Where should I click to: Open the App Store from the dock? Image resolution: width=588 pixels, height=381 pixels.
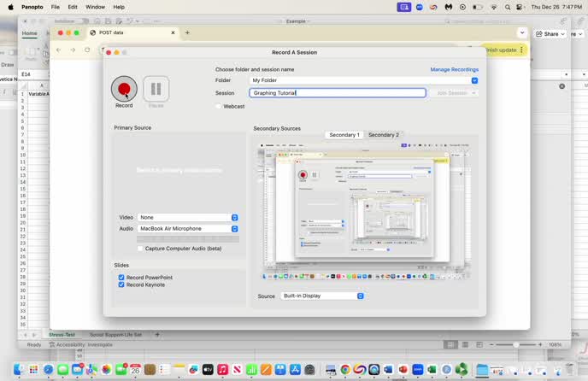point(295,370)
